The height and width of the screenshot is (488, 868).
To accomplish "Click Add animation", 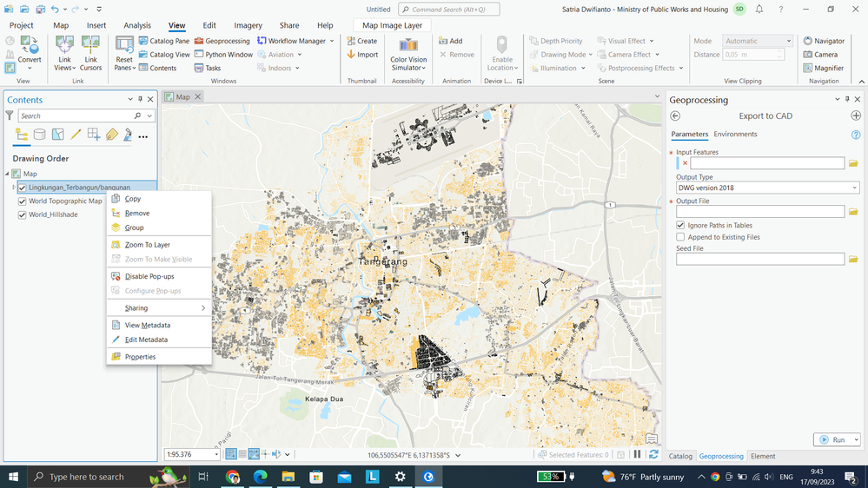I will [x=451, y=41].
